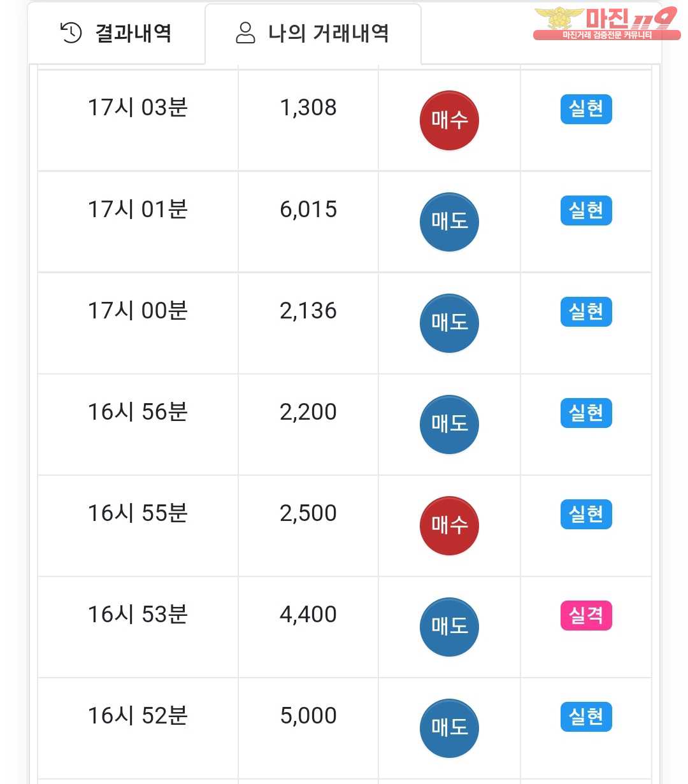Click the 2,500 amount value
The width and height of the screenshot is (688, 784).
pos(308,513)
